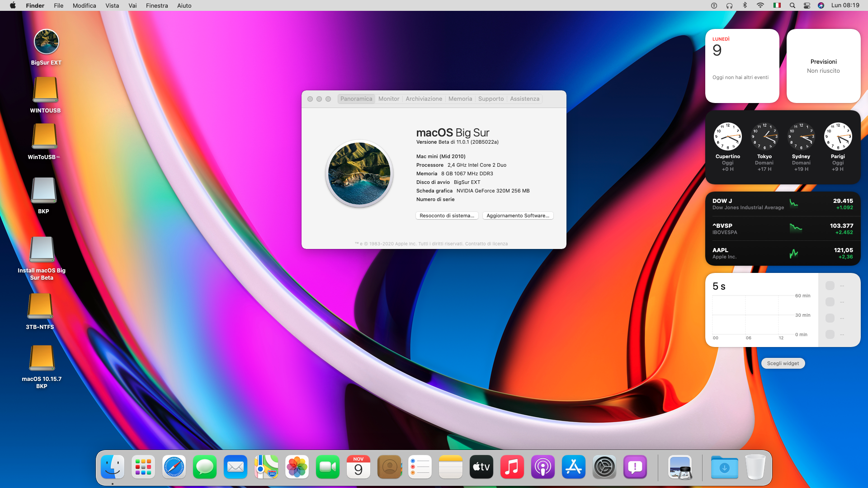Open Control Center in menu bar

pyautogui.click(x=807, y=5)
